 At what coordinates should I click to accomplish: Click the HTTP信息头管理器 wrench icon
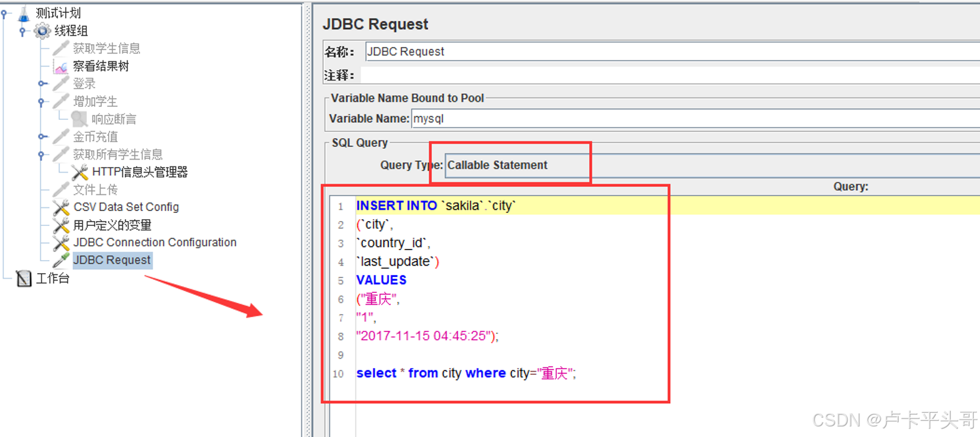(x=80, y=172)
